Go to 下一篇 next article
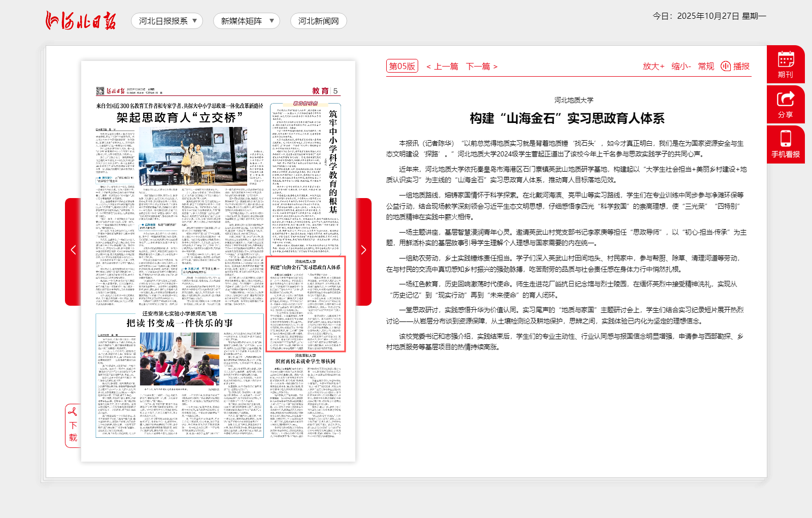The image size is (812, 518). coord(482,66)
